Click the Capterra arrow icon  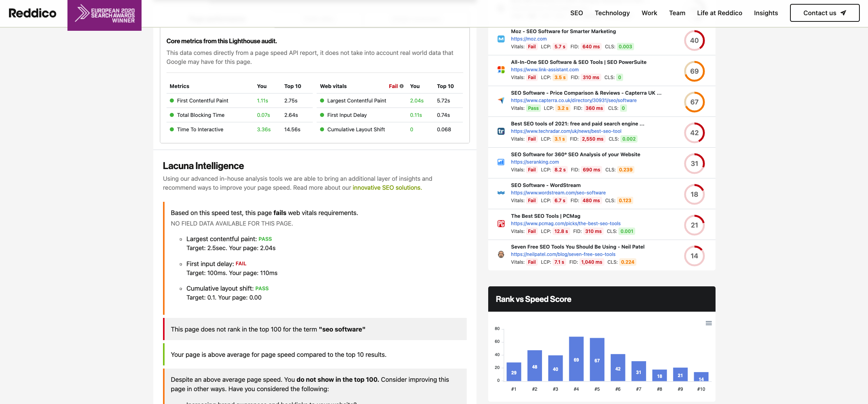[x=501, y=101]
